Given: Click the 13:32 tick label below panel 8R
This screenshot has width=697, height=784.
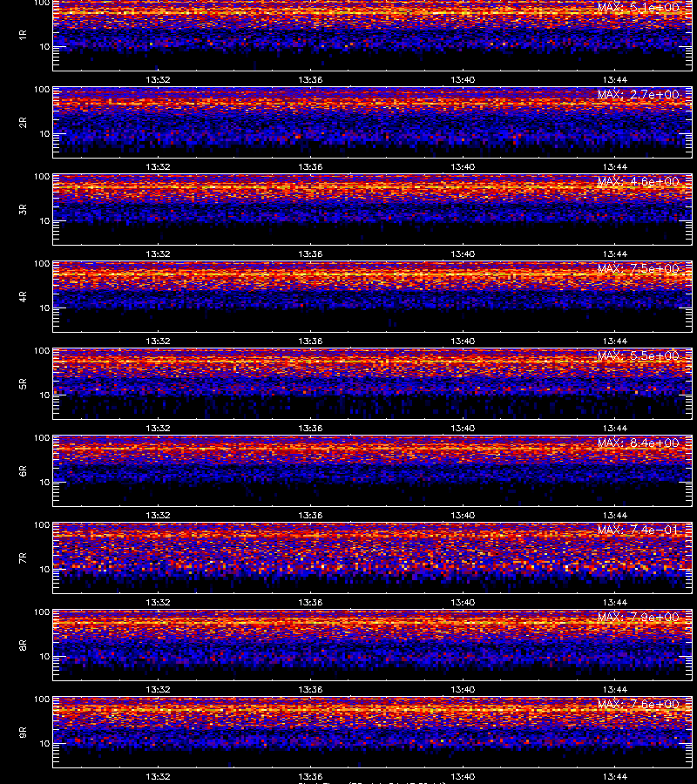Looking at the screenshot, I should point(158,689).
